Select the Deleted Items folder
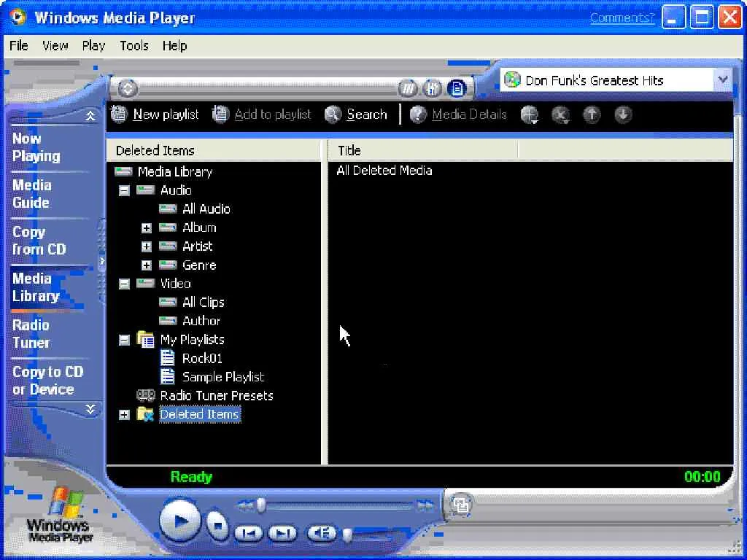The height and width of the screenshot is (560, 747). point(200,414)
